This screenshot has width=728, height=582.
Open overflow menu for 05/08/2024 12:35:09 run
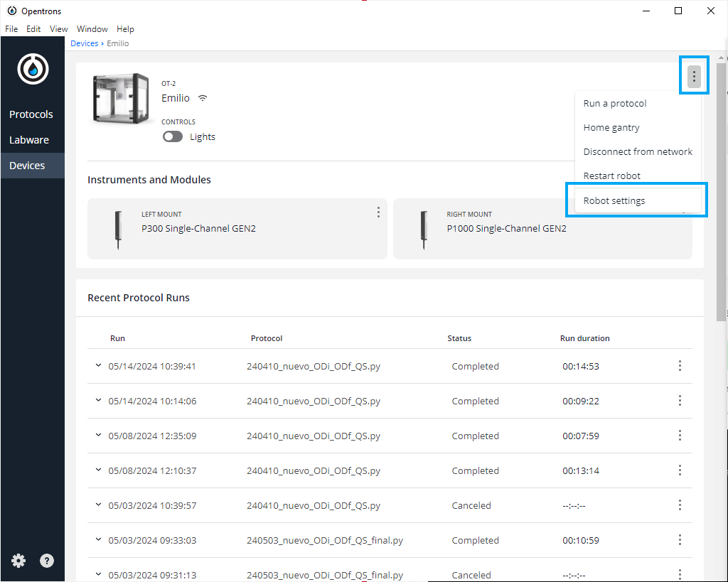point(680,436)
